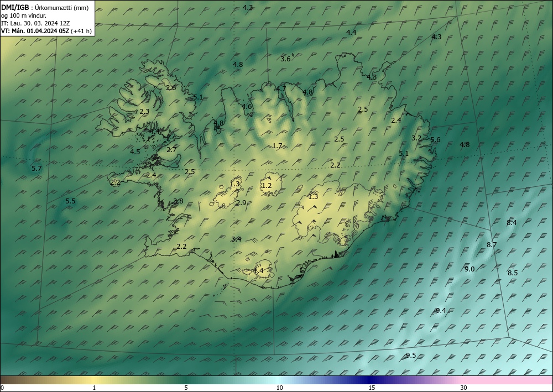
Task: Click the 5.7 value off the west coast
Action: point(36,169)
